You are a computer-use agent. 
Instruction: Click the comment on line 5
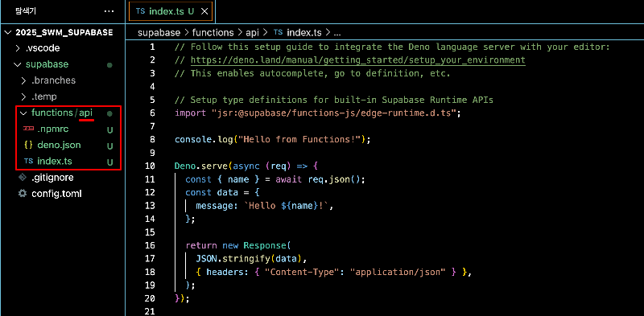coord(334,100)
